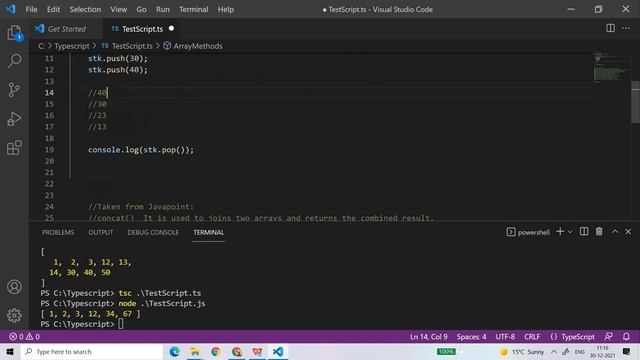Image resolution: width=640 pixels, height=360 pixels.
Task: Open the Go menu
Action: coord(141,9)
